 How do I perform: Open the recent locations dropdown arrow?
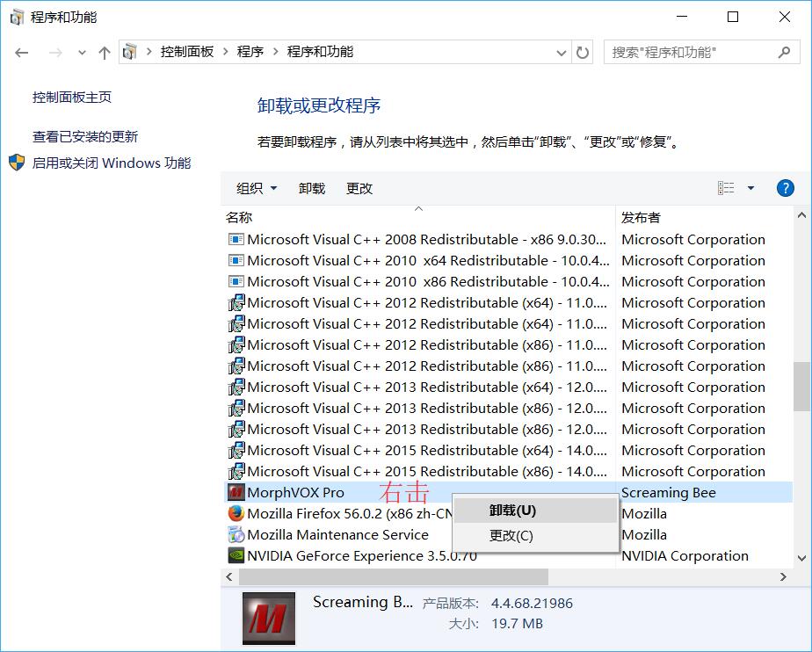pos(82,53)
